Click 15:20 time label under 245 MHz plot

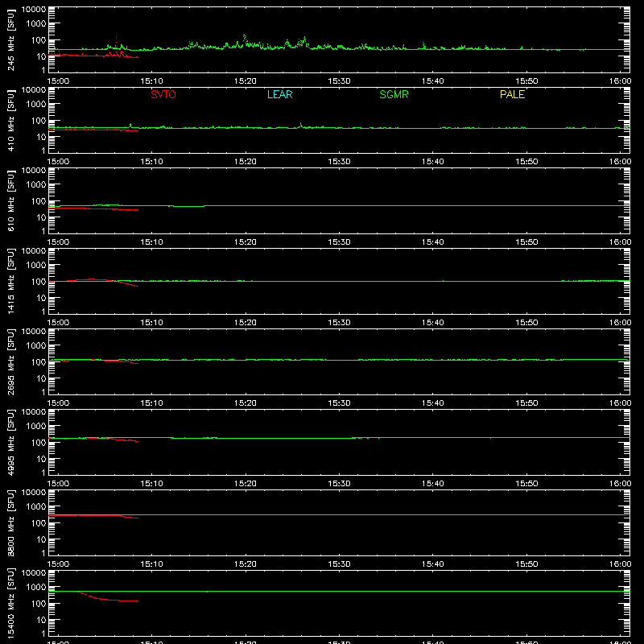click(246, 81)
